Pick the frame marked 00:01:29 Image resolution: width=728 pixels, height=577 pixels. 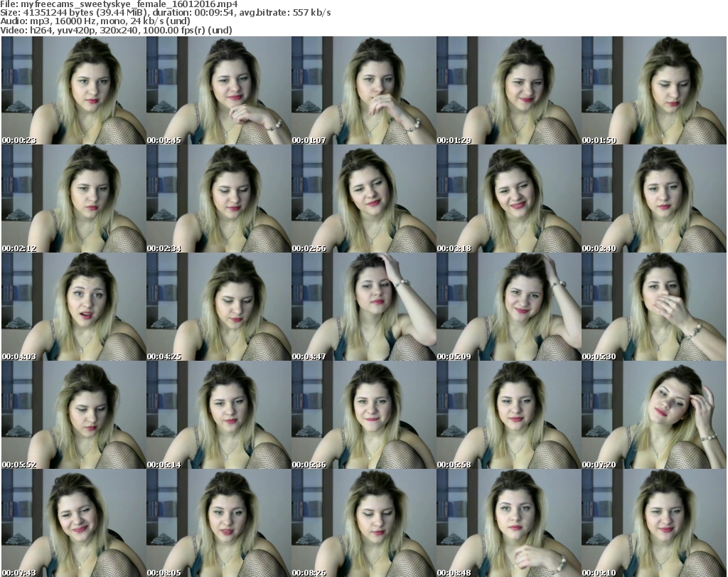(509, 90)
